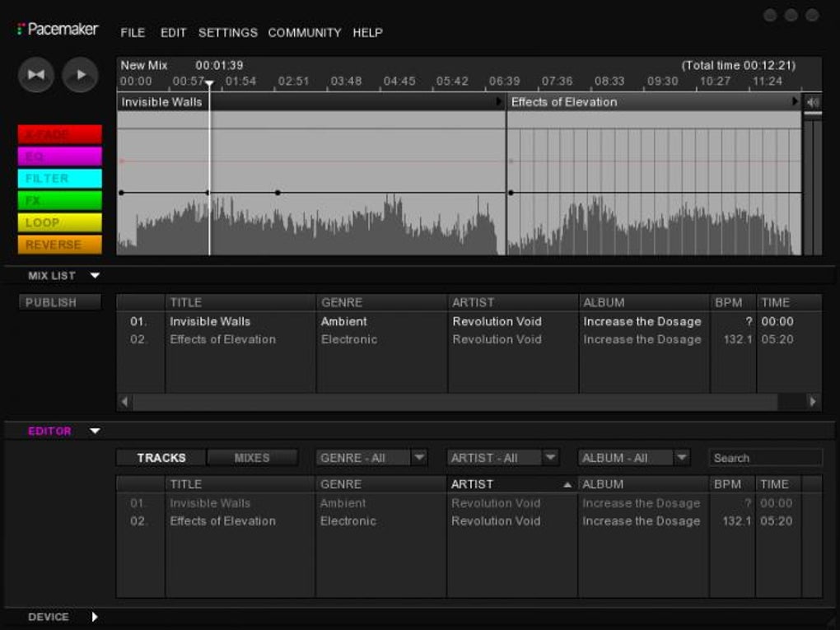Toggle the REVERSE effect button
This screenshot has height=630, width=840.
(x=59, y=245)
